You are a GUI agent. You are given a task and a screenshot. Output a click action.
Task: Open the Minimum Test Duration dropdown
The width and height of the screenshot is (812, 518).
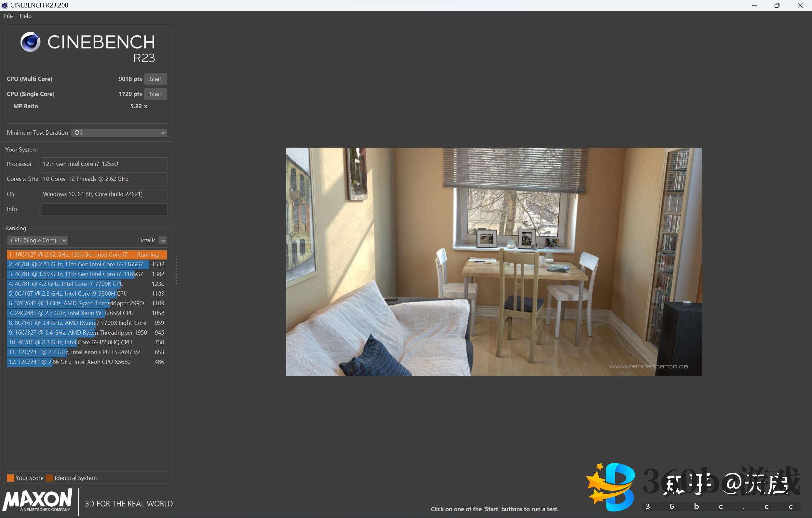119,133
